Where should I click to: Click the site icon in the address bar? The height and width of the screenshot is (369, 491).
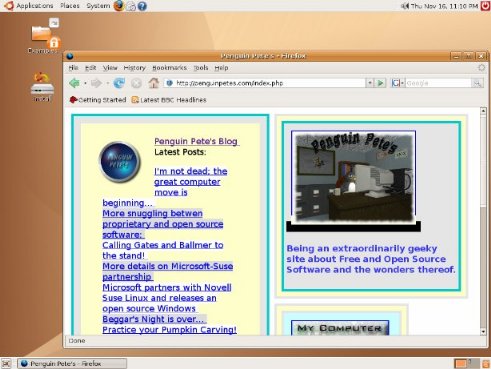pyautogui.click(x=169, y=83)
